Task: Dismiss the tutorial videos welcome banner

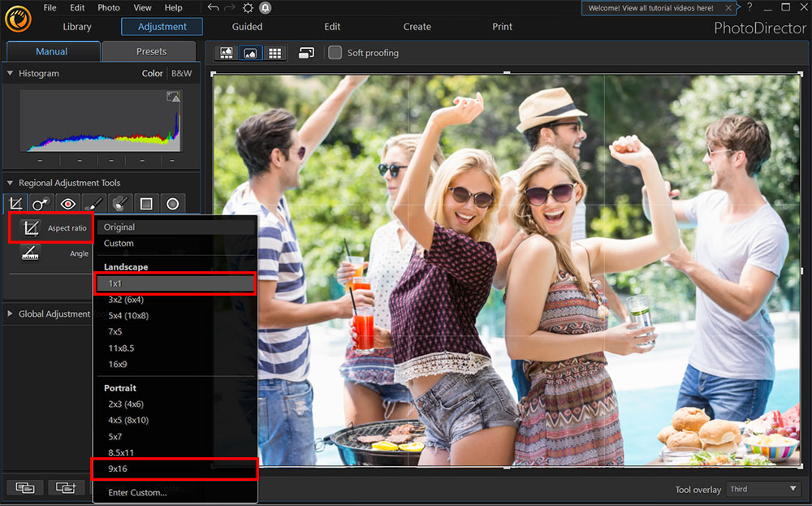Action: tap(728, 8)
